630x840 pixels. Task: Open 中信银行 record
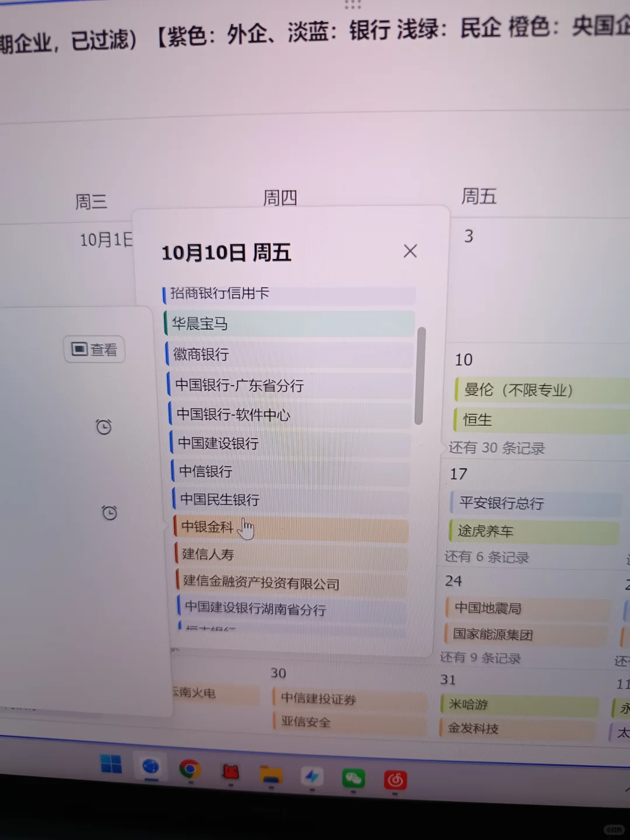pyautogui.click(x=291, y=471)
